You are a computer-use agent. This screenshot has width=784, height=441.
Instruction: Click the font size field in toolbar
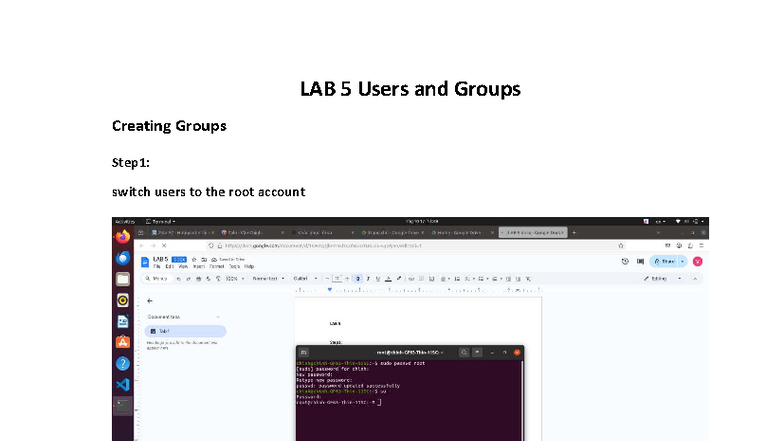click(337, 278)
